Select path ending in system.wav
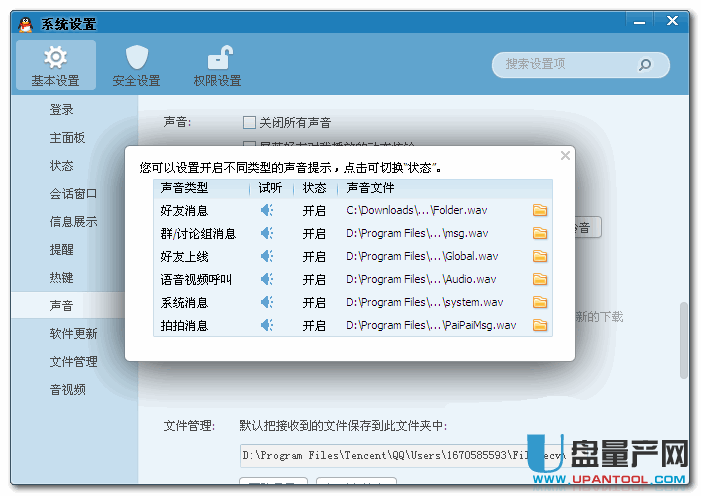 [425, 302]
